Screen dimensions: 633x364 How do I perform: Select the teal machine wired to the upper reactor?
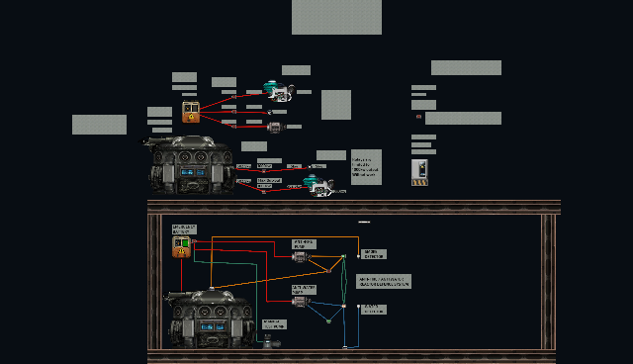(319, 186)
